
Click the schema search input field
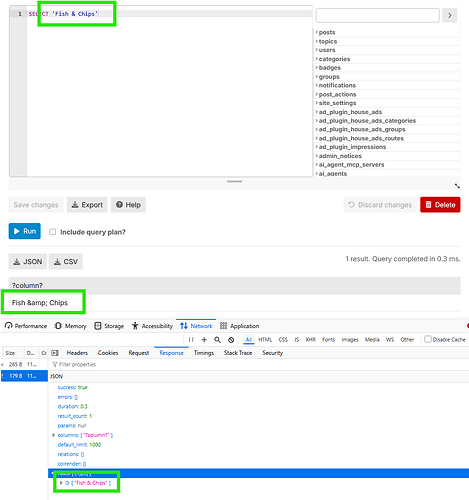[x=377, y=15]
